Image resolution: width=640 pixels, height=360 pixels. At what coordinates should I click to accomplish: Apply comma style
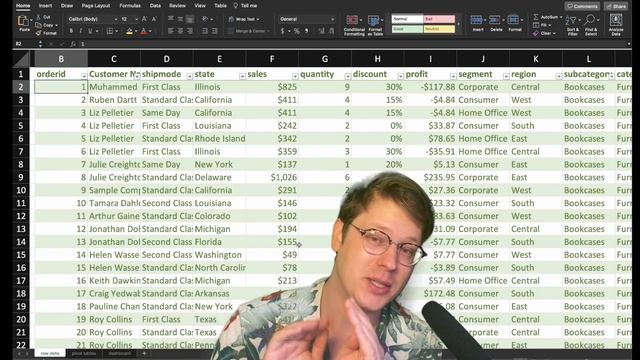pyautogui.click(x=307, y=31)
